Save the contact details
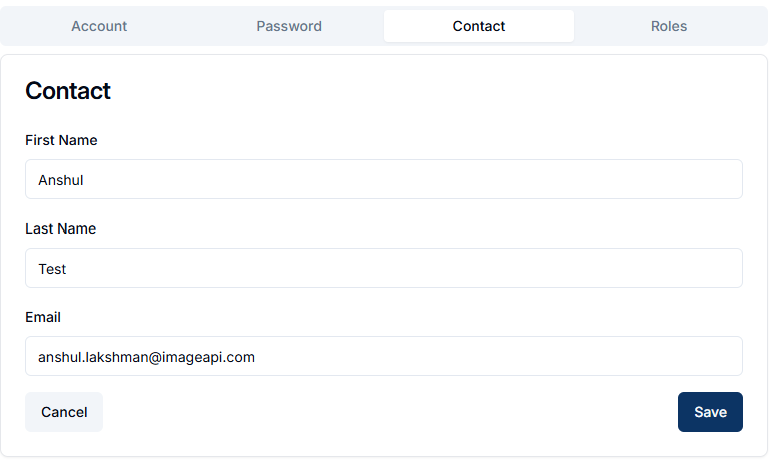This screenshot has height=460, width=772. click(x=710, y=412)
